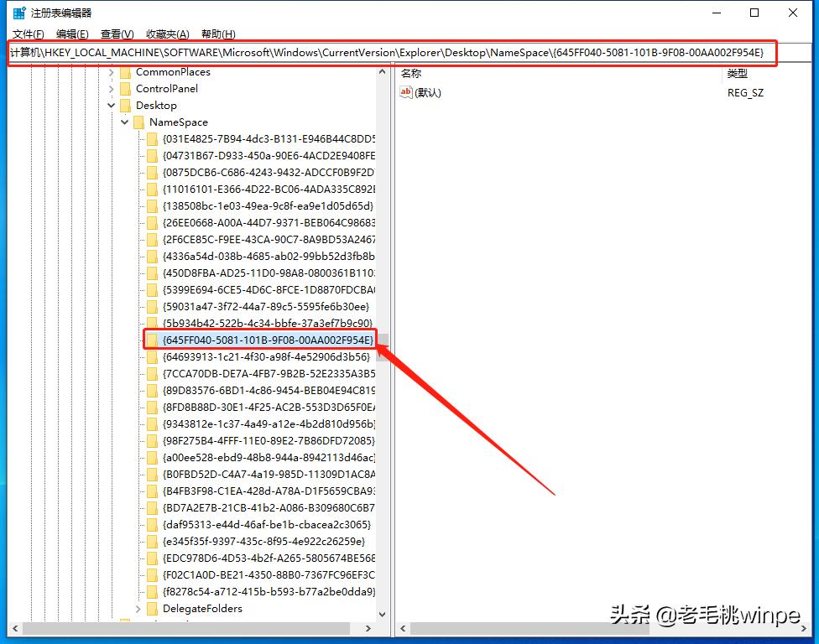819x644 pixels.
Task: Click folder icon of {645FF040-5081 key
Action: [x=152, y=340]
